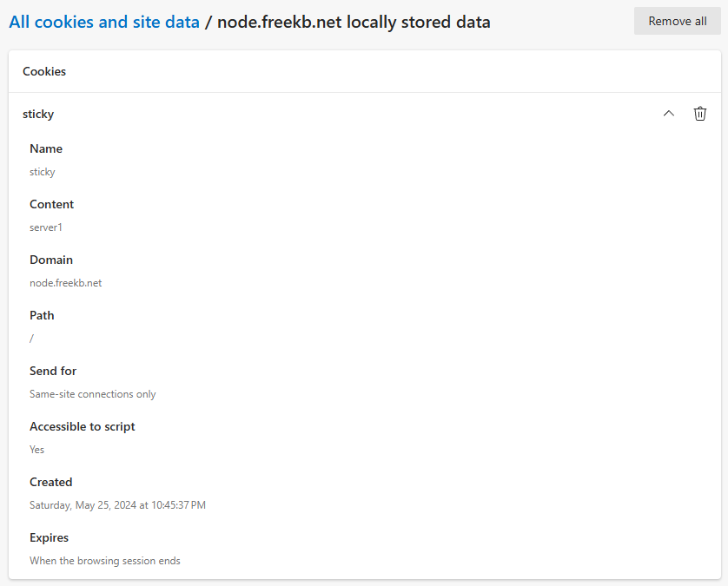Screen dimensions: 728x586
Task: Open the All cookies and site data link
Action: (x=104, y=22)
